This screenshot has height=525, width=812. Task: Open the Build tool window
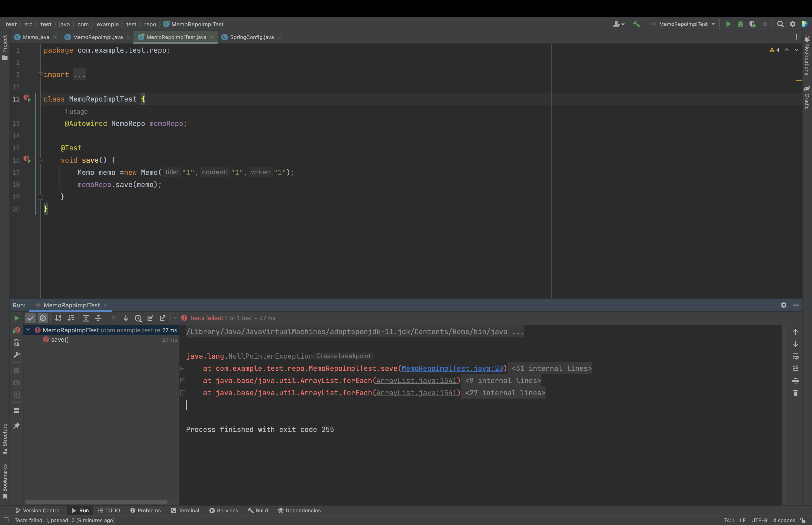pyautogui.click(x=258, y=510)
